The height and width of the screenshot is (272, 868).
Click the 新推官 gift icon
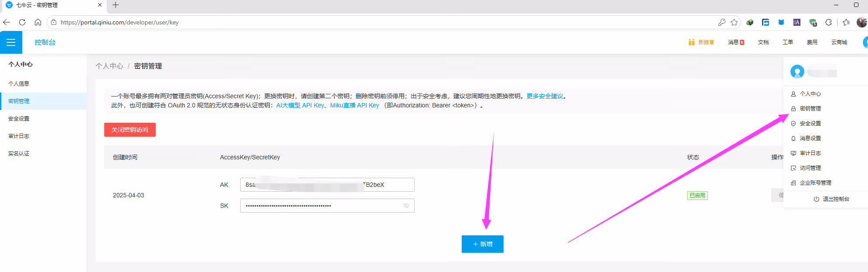point(691,42)
